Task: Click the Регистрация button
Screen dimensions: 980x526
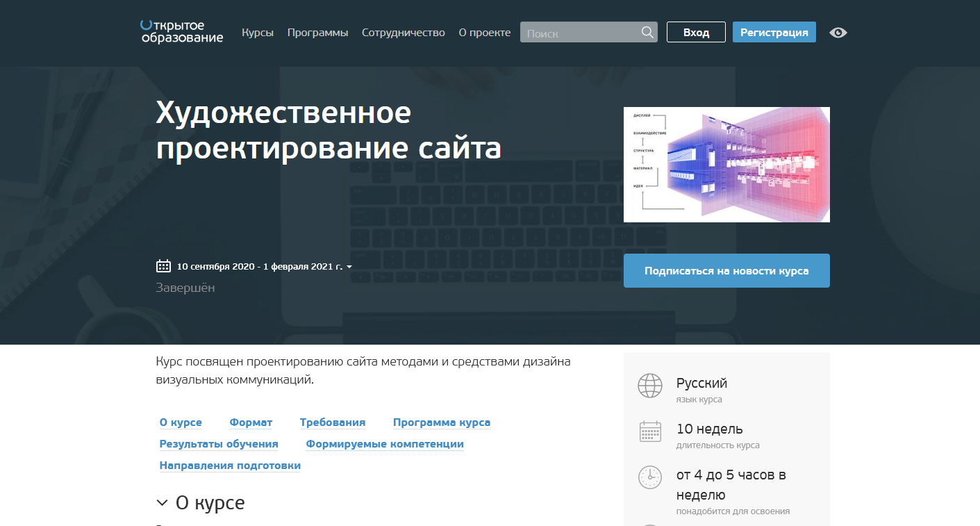Action: coord(774,31)
